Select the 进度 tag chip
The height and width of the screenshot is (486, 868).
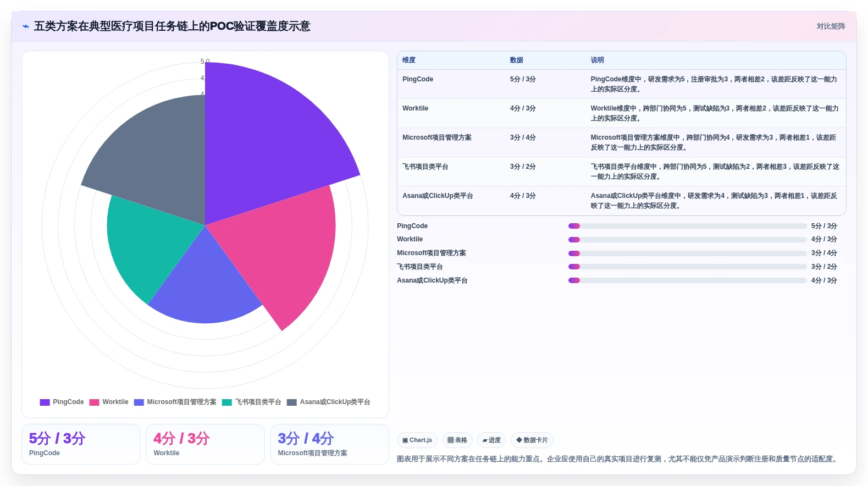[491, 440]
